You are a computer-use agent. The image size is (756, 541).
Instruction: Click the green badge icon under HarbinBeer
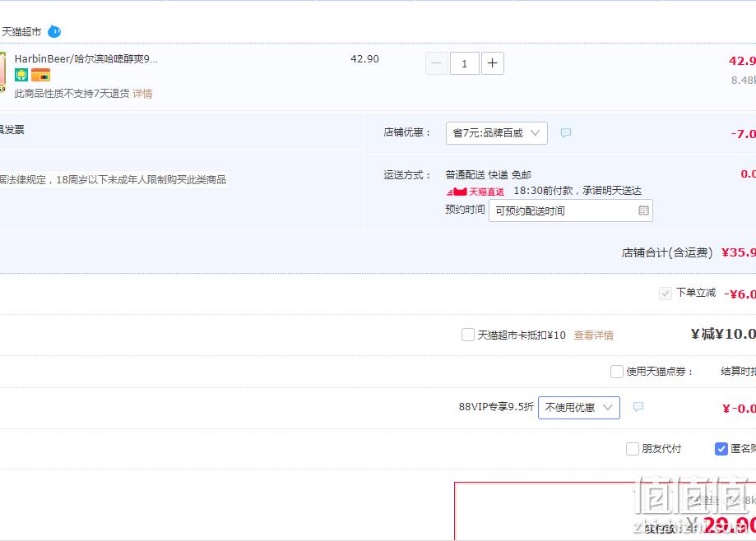pos(21,75)
